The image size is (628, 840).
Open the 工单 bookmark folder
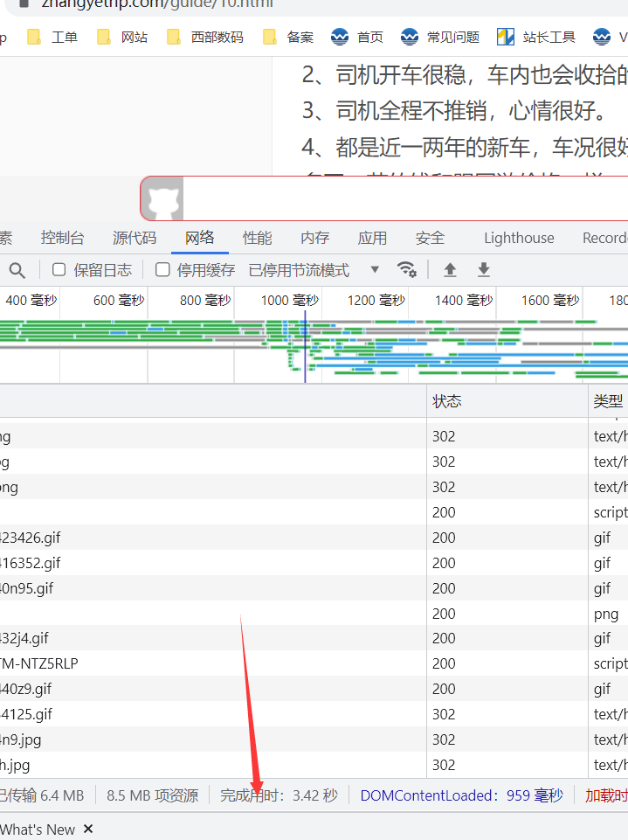coord(52,37)
